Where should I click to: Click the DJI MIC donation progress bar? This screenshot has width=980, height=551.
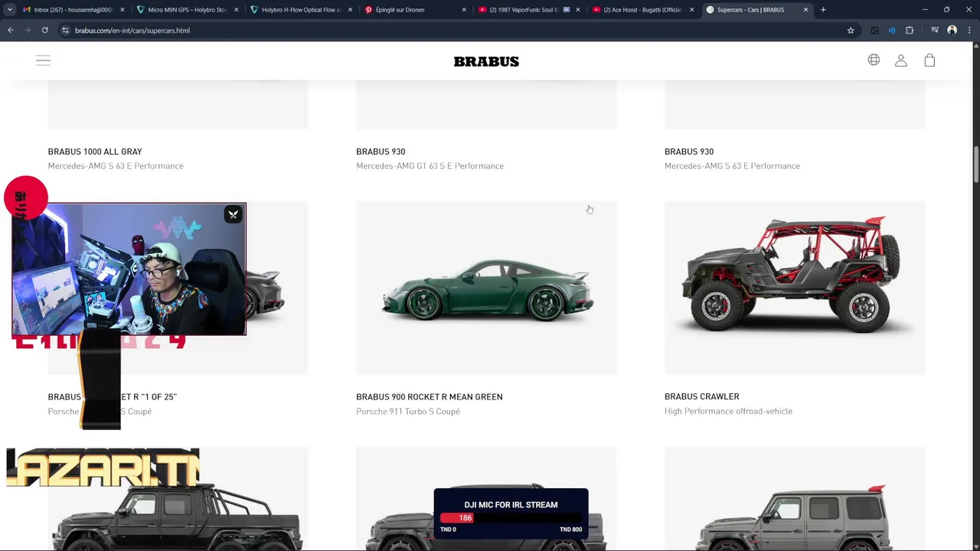pos(511,518)
